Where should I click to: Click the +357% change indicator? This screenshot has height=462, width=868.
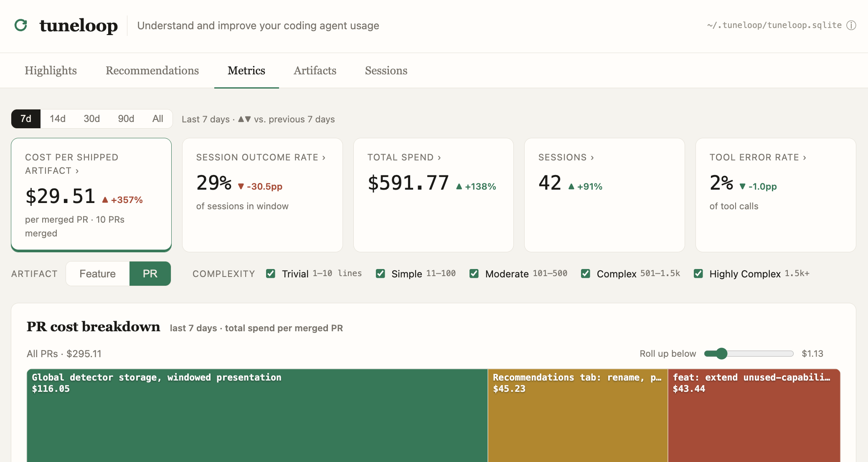(x=122, y=200)
